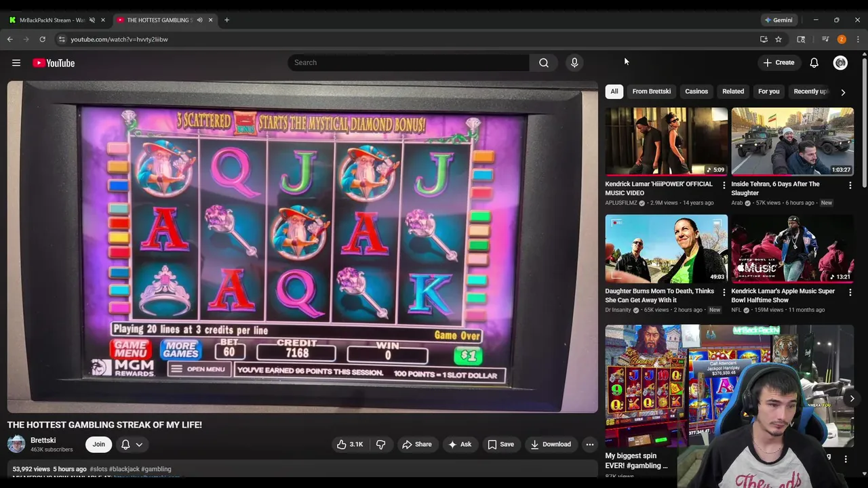This screenshot has width=868, height=488.
Task: Click the address bar URL
Action: coord(119,39)
